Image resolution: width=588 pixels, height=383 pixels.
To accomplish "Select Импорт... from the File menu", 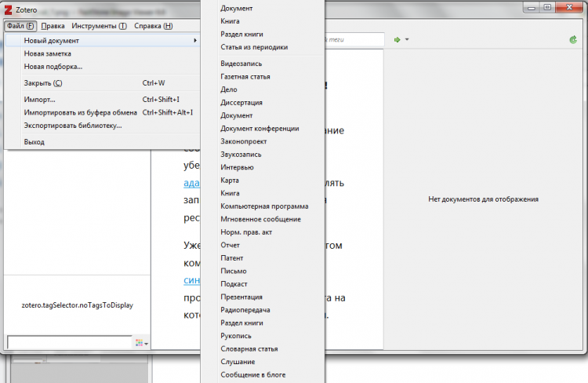I will coord(40,100).
